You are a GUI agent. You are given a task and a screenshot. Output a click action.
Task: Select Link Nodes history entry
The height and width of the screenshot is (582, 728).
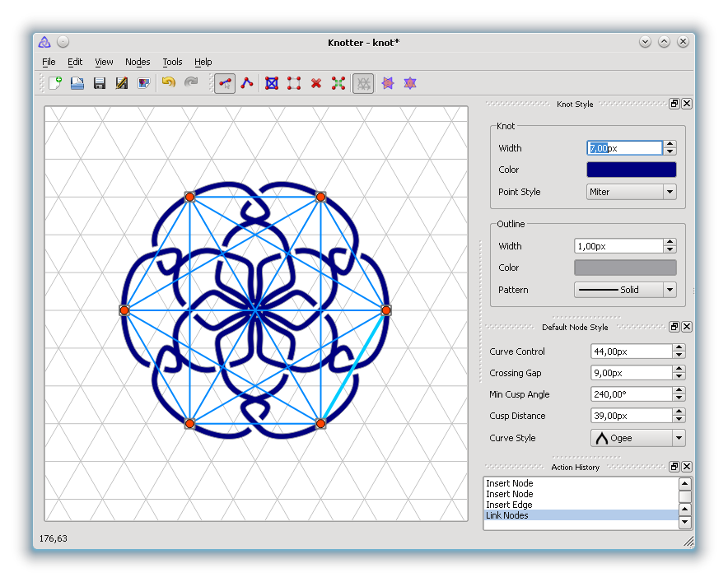581,515
